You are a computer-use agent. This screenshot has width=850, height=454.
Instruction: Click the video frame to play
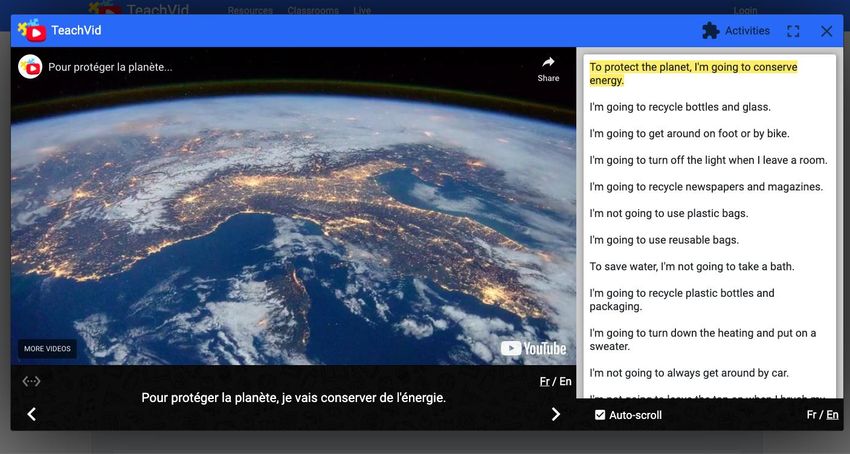[293, 206]
